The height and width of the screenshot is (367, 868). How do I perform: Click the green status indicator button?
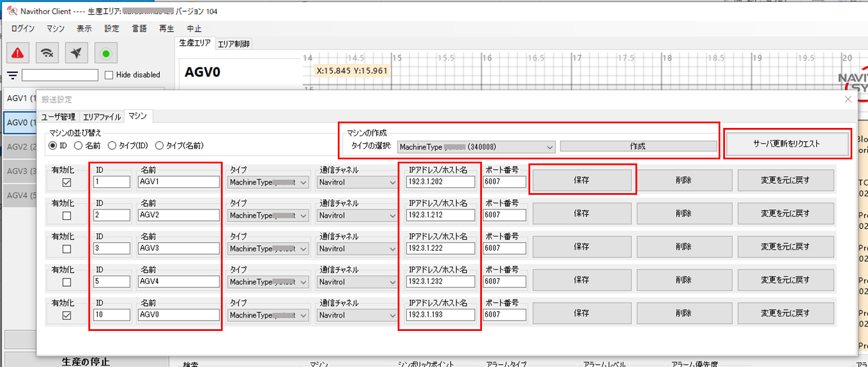pos(106,54)
